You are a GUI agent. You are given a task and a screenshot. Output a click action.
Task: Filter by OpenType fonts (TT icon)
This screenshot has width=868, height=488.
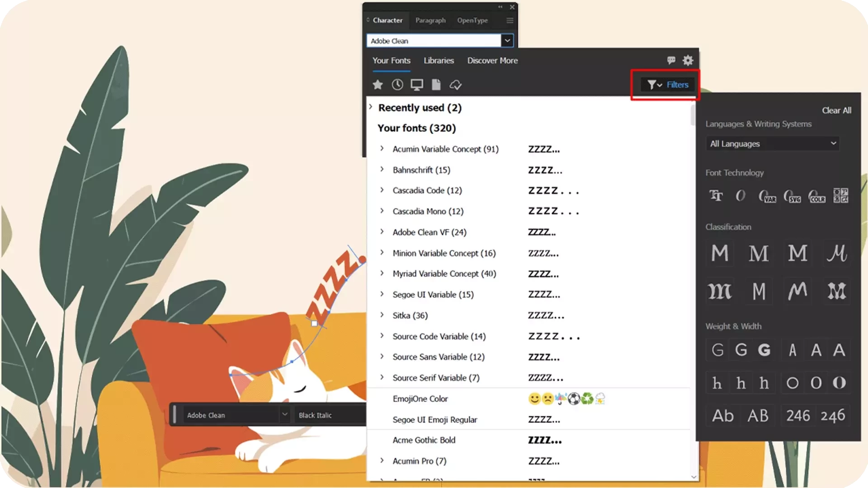tap(716, 195)
